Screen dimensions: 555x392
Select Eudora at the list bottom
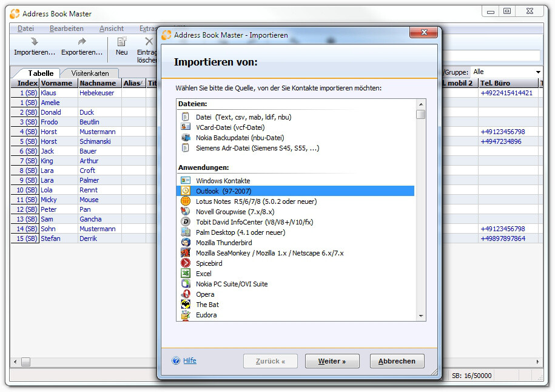coord(206,314)
